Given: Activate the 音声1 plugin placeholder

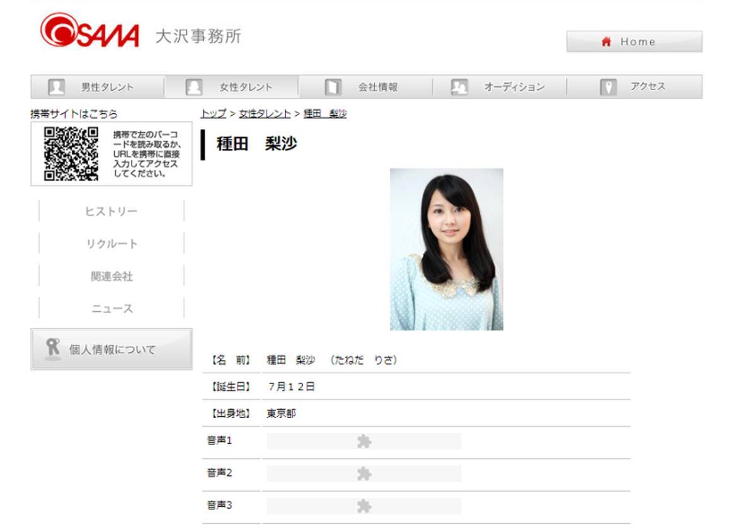Looking at the screenshot, I should point(364,441).
